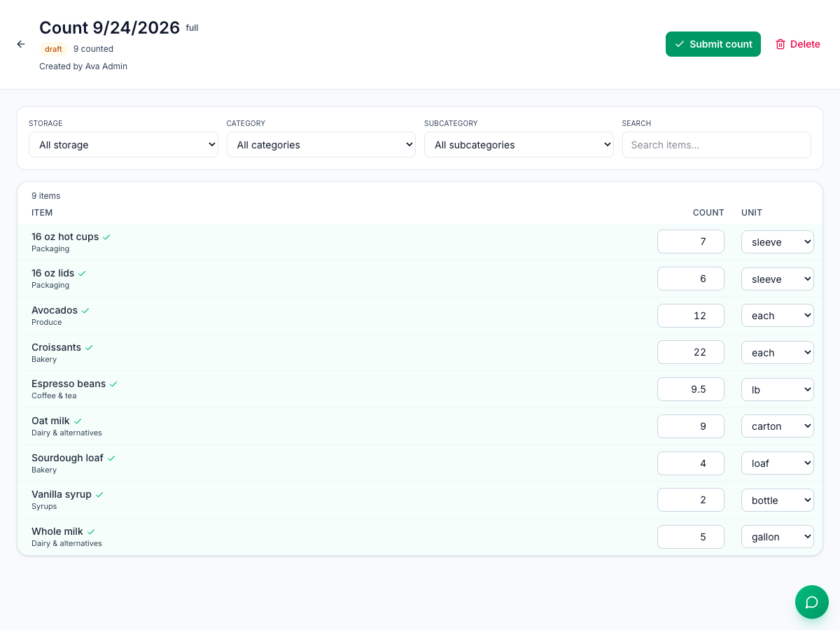The height and width of the screenshot is (630, 840).
Task: Change unit for Avocados
Action: [778, 316]
